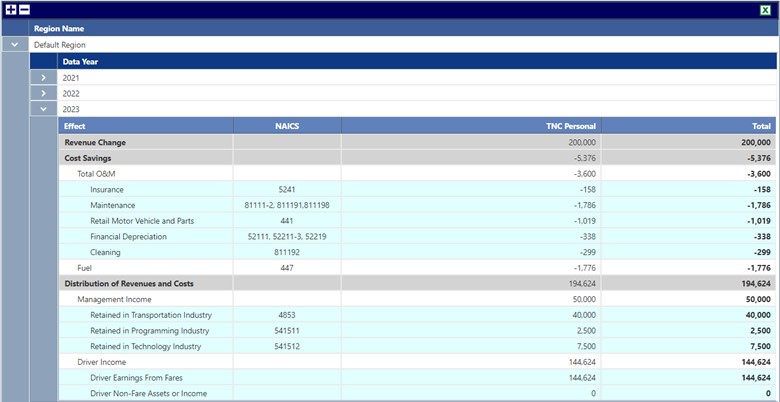Screen dimensions: 780x402
Task: Collapse the 2023 data year row
Action: click(x=44, y=109)
